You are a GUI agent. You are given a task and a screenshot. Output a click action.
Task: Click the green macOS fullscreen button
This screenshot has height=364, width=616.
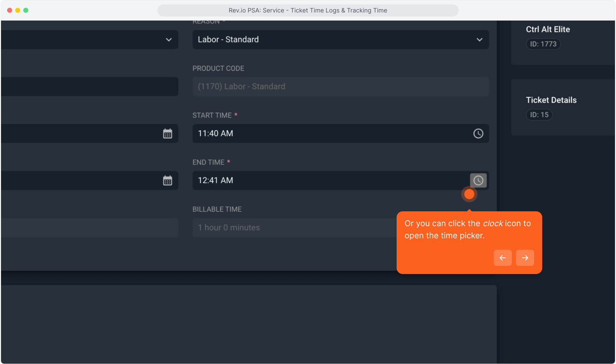[26, 10]
